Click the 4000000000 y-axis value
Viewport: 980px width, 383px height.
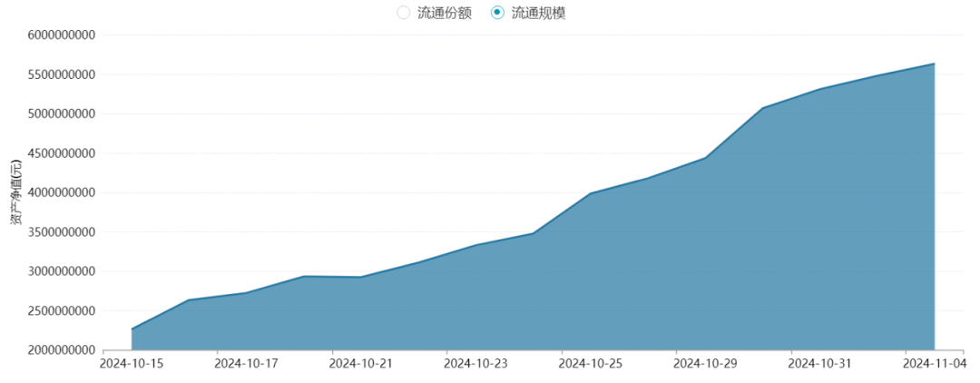pyautogui.click(x=62, y=192)
